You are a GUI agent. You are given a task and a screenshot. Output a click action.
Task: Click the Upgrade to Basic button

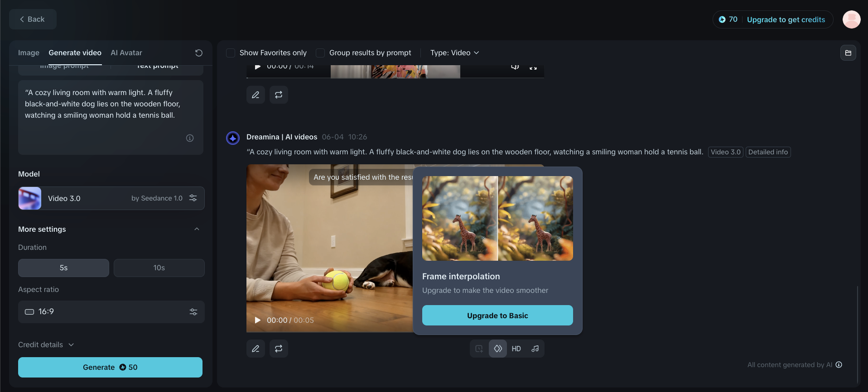(497, 316)
